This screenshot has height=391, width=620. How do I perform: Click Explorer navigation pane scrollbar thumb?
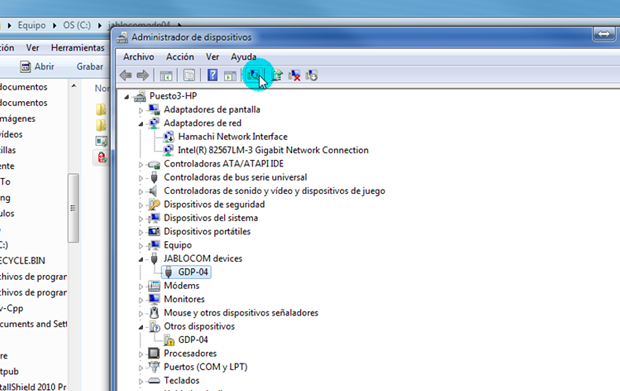pos(73,208)
